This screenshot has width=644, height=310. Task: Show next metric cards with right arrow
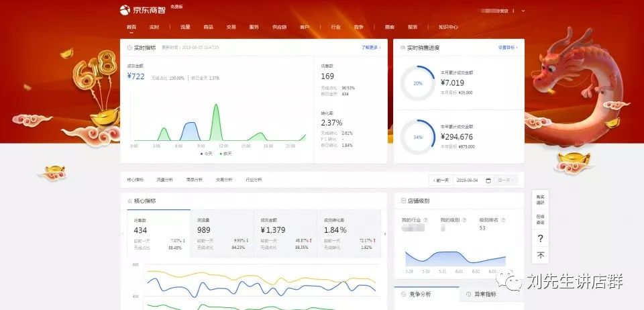click(x=385, y=234)
